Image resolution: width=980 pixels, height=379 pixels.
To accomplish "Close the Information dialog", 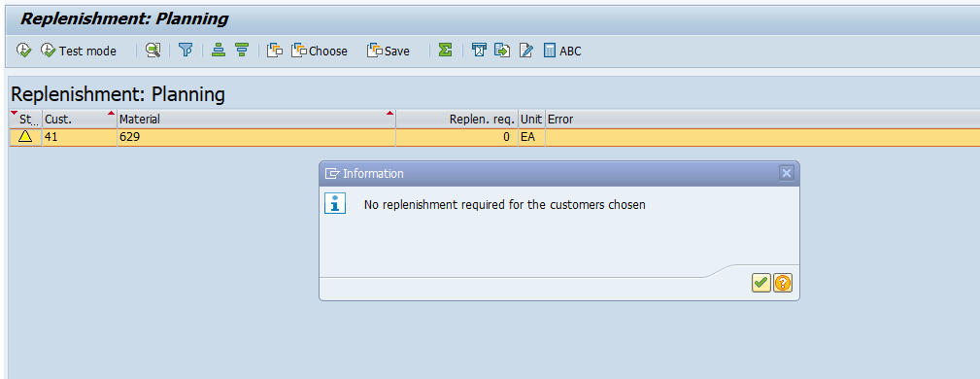I will 787,173.
